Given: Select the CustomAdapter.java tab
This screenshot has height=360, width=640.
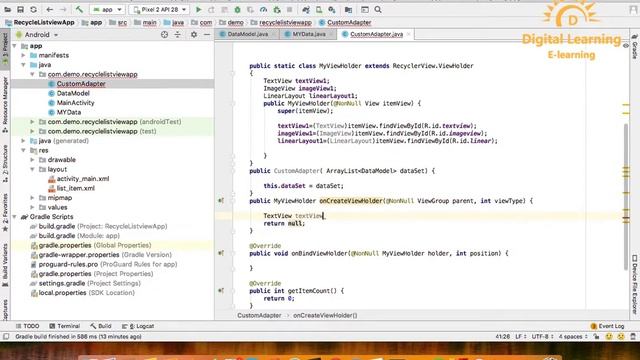Looking at the screenshot, I should [376, 34].
